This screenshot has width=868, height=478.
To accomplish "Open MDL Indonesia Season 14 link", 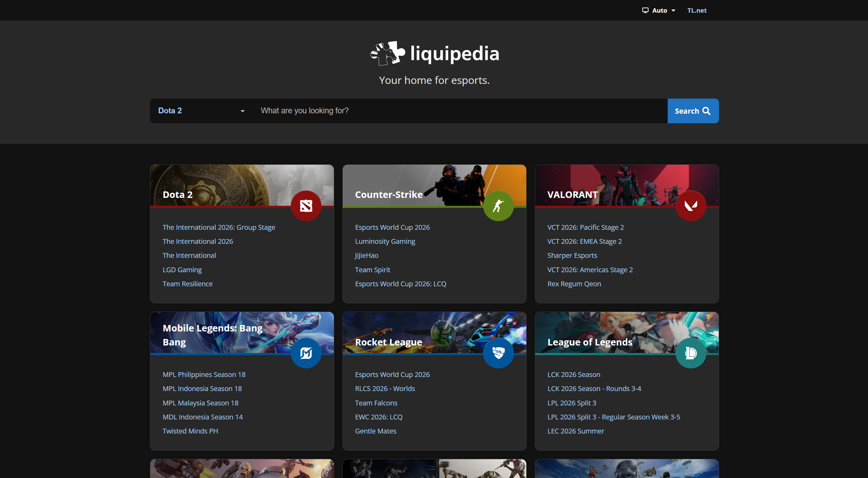I will click(203, 417).
